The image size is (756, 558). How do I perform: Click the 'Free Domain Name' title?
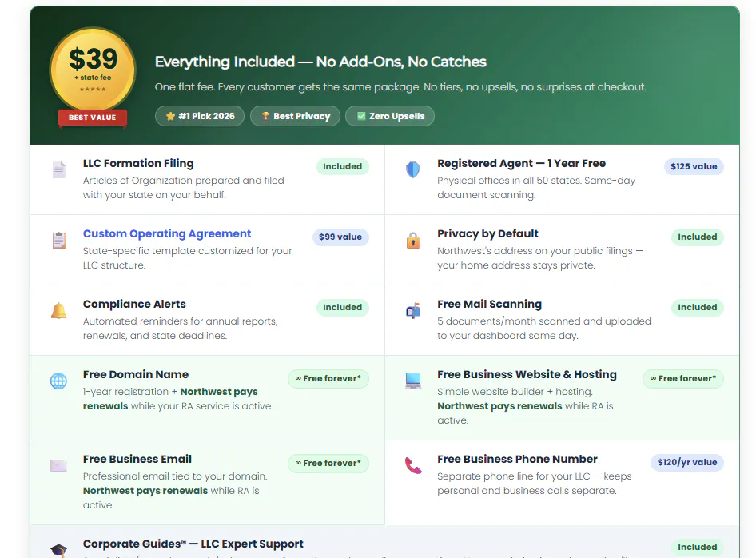[x=136, y=375]
